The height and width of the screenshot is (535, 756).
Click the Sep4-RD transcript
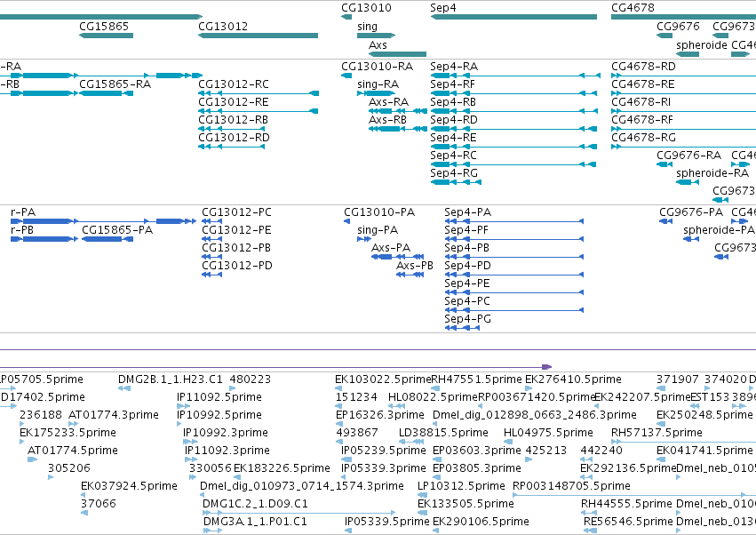coord(513,129)
